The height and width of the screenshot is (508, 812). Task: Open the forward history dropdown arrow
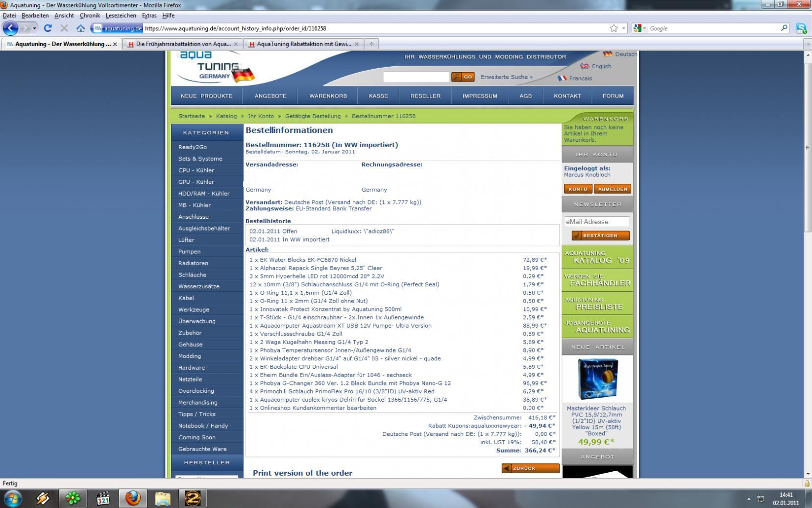34,28
